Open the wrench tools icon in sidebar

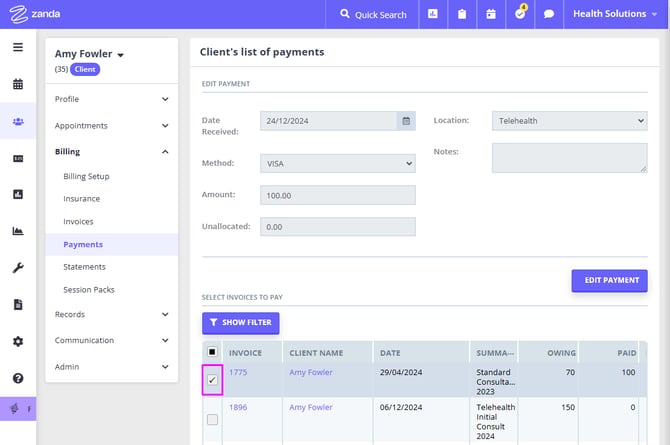[18, 268]
